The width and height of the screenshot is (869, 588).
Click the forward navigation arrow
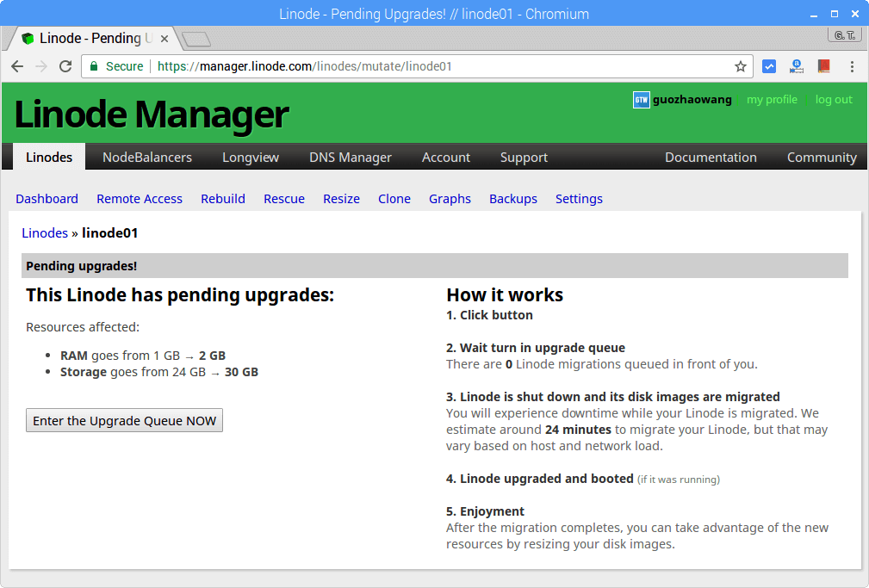(41, 65)
